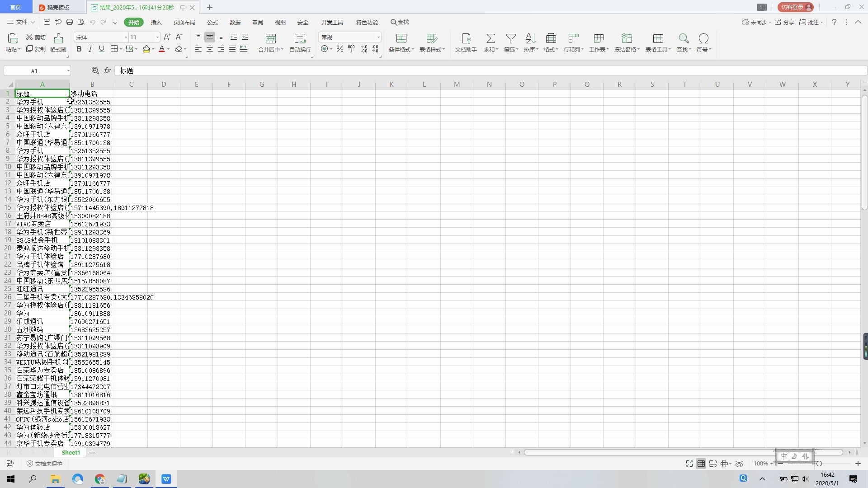
Task: Click the 批注 comment button
Action: [811, 22]
